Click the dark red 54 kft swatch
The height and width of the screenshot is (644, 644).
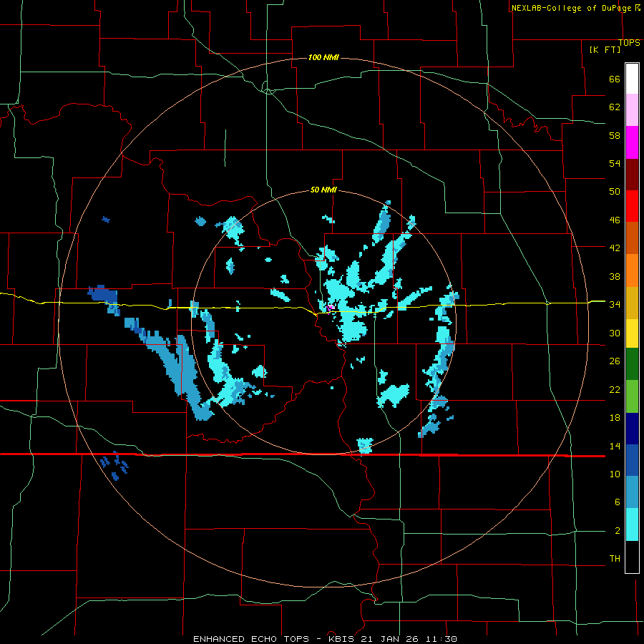click(x=632, y=175)
